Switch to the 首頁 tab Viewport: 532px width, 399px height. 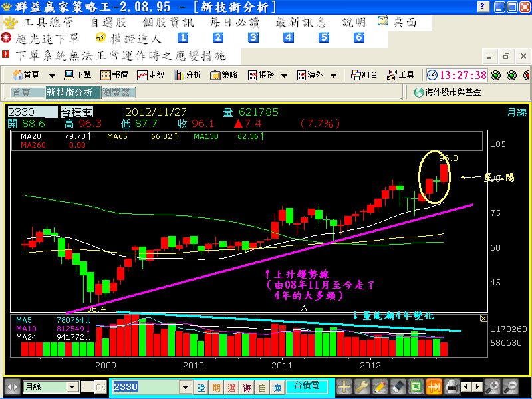click(28, 92)
